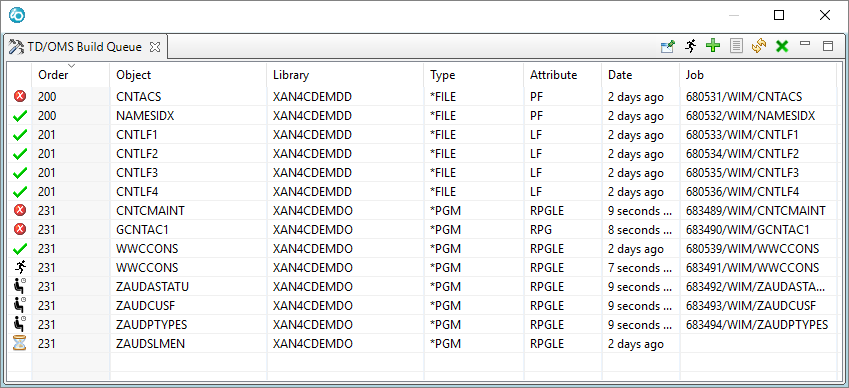Minimize the Build Queue view panel

pyautogui.click(x=805, y=44)
